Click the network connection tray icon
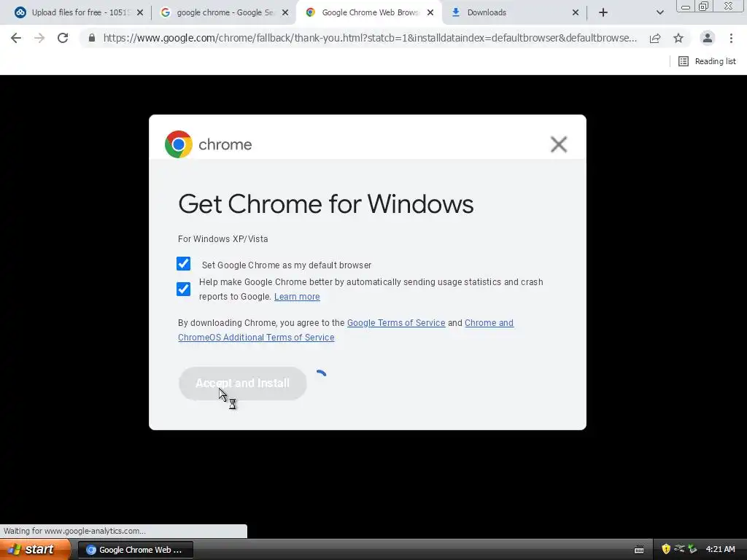 point(679,548)
